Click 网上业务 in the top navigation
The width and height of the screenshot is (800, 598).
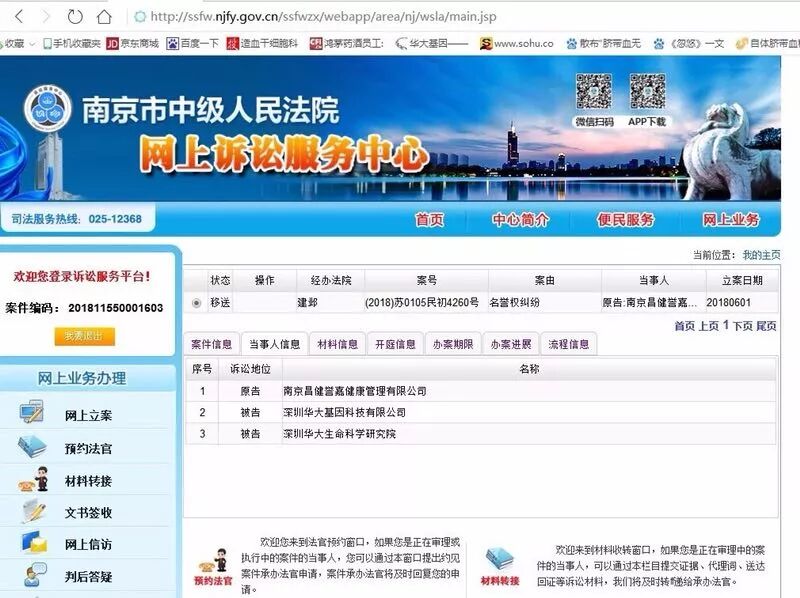pos(731,218)
